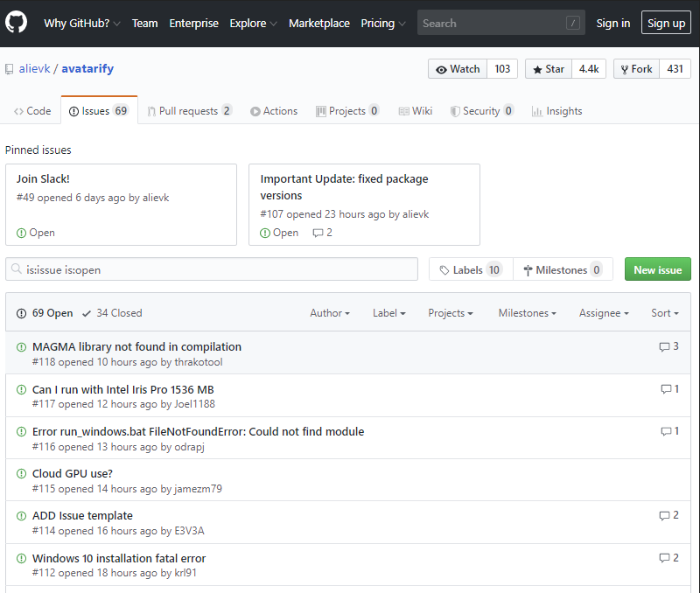Show the 34 Closed issues

(112, 313)
